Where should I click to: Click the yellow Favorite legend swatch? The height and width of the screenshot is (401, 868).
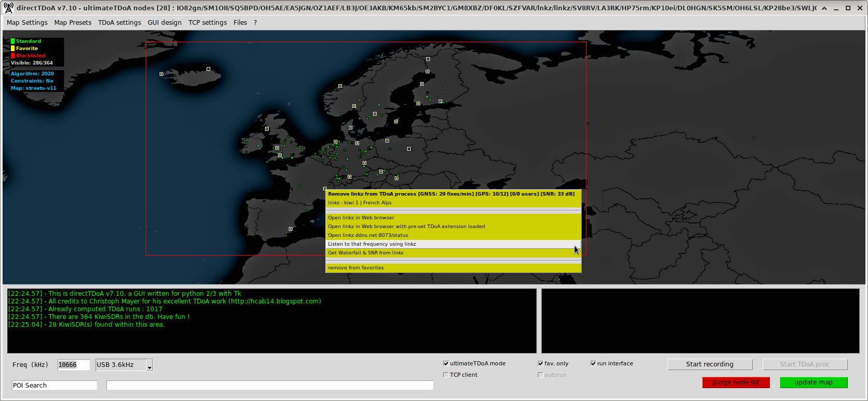coord(13,49)
